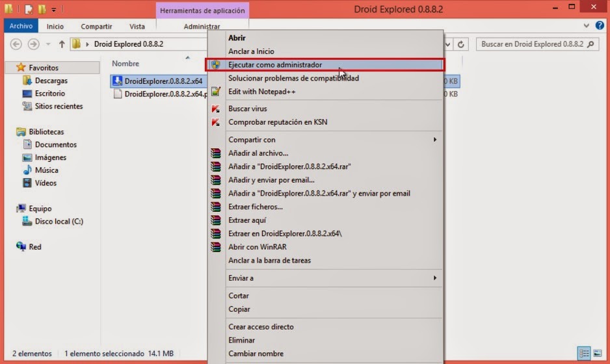Open the address bar history dropdown
The image size is (610, 364).
pos(448,44)
